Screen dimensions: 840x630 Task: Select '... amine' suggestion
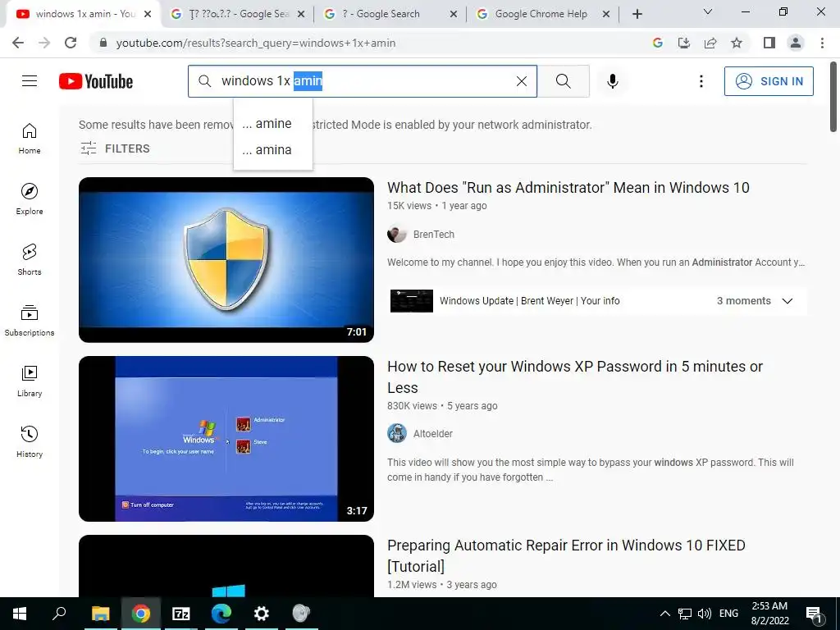(273, 124)
